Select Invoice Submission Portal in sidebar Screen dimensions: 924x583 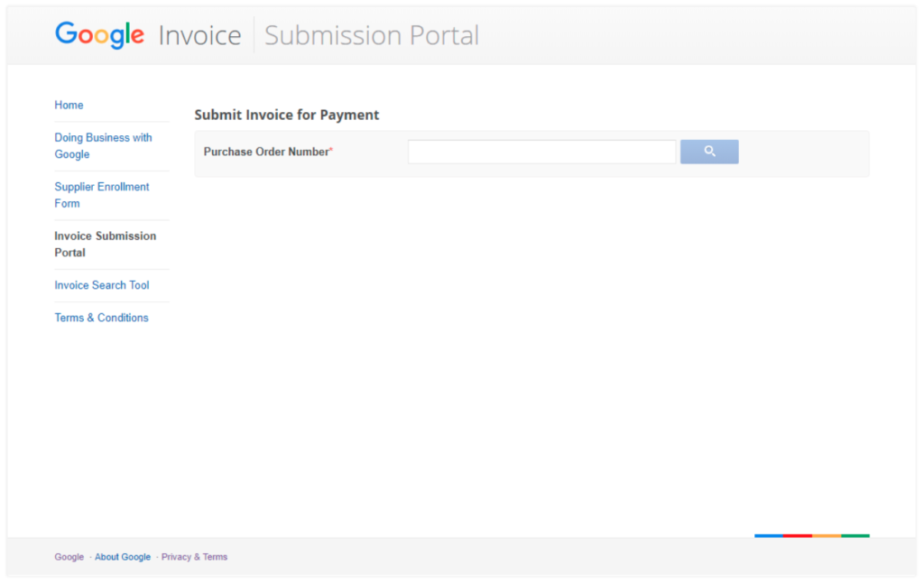105,244
